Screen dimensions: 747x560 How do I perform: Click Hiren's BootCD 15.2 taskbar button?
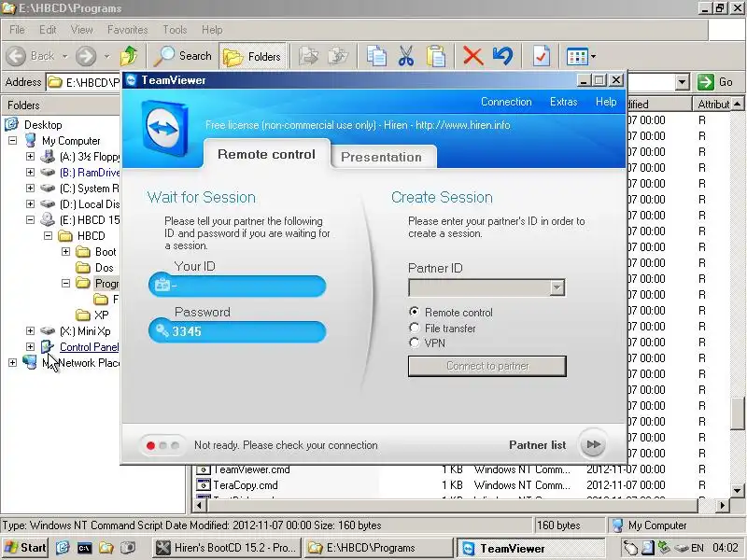[x=228, y=548]
